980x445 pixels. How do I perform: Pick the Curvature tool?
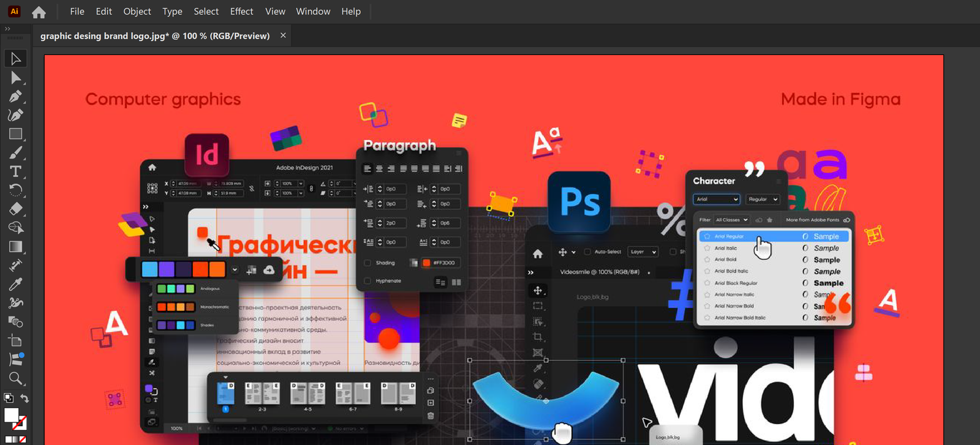pos(16,115)
